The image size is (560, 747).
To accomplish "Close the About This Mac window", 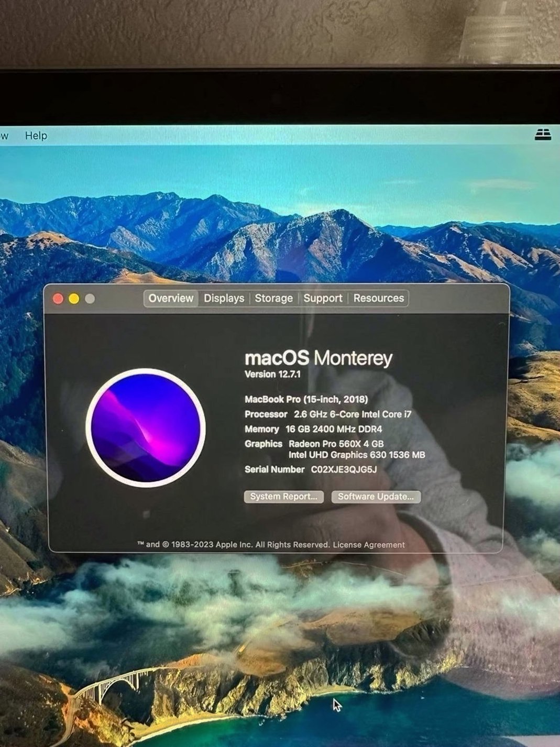I will pos(58,299).
